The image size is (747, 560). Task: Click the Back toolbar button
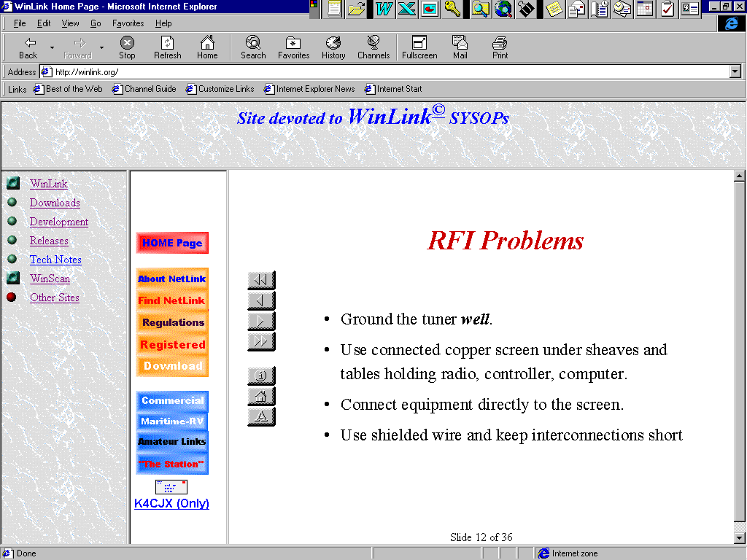coord(28,47)
